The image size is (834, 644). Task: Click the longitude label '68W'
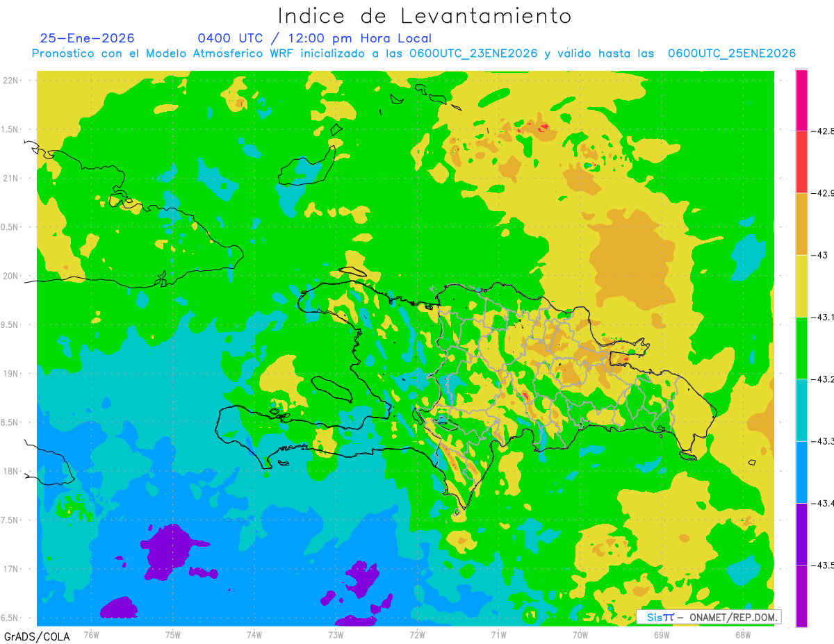coord(743,634)
